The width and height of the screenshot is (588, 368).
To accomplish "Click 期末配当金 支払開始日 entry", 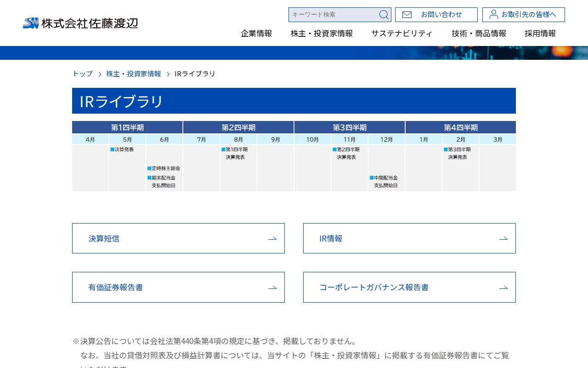I will [x=162, y=182].
